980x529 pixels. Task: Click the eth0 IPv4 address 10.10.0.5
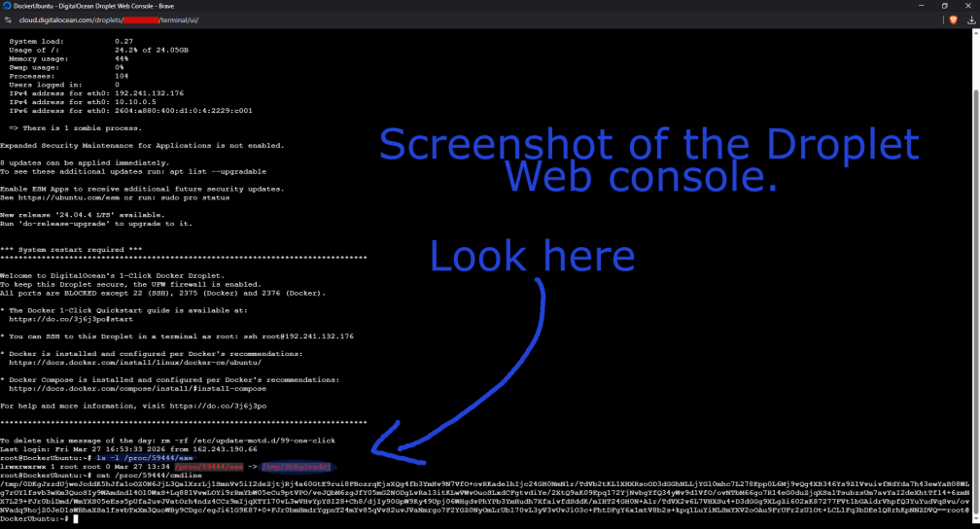pyautogui.click(x=136, y=102)
